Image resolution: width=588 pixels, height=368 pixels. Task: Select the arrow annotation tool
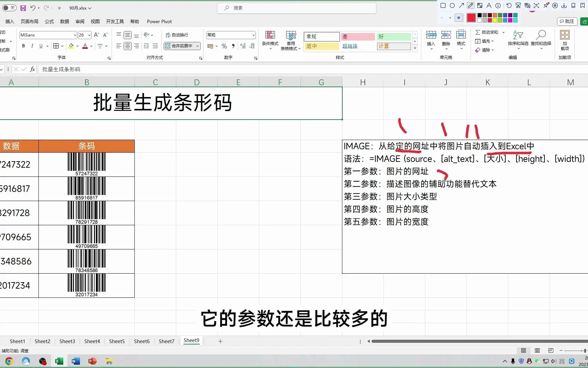[x=461, y=5]
